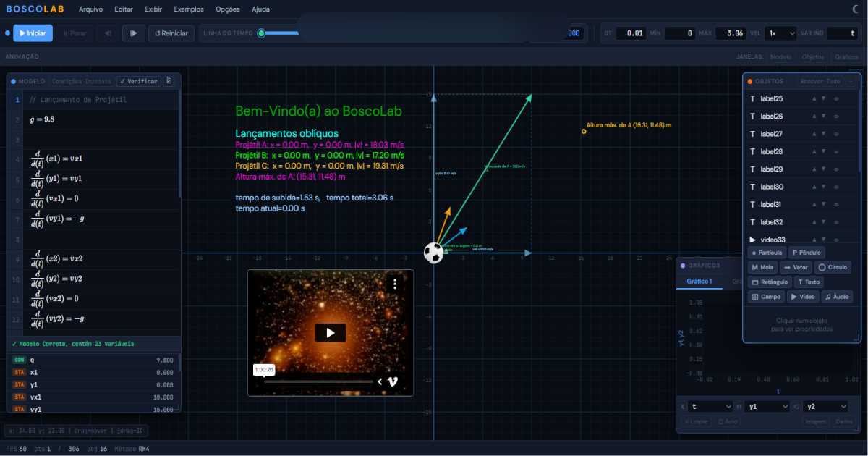Toggle dark mode moon icon
This screenshot has height=456, width=868.
coord(857,9)
